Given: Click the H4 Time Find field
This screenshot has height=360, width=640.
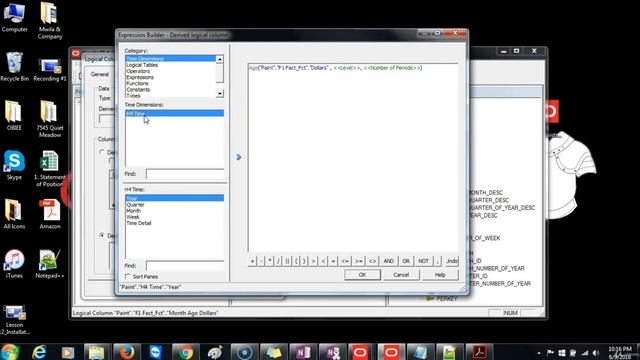Looking at the screenshot, I should pyautogui.click(x=185, y=266).
